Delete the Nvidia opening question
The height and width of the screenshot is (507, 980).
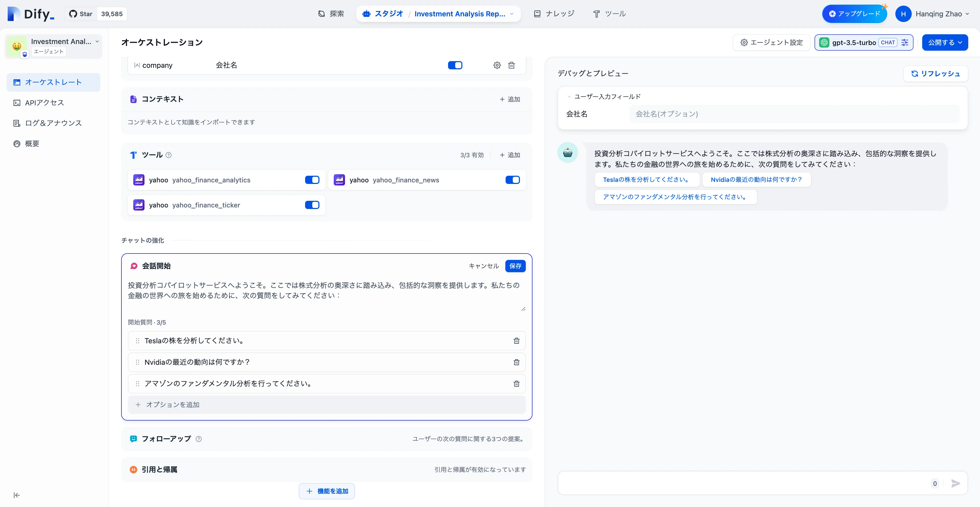[x=516, y=362]
